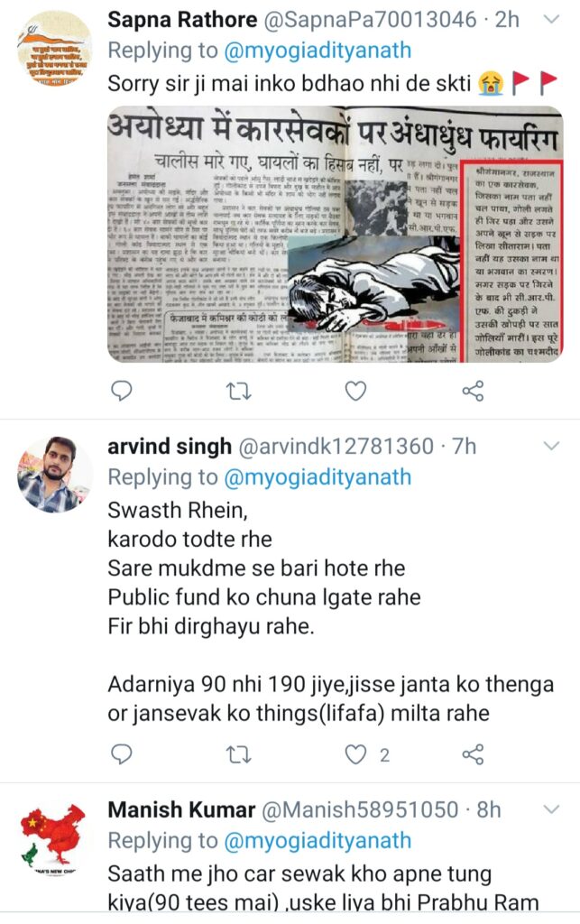This screenshot has height=924, width=580.
Task: Open @myogiadityanath link in Sapna's reply
Action: pyautogui.click(x=318, y=51)
